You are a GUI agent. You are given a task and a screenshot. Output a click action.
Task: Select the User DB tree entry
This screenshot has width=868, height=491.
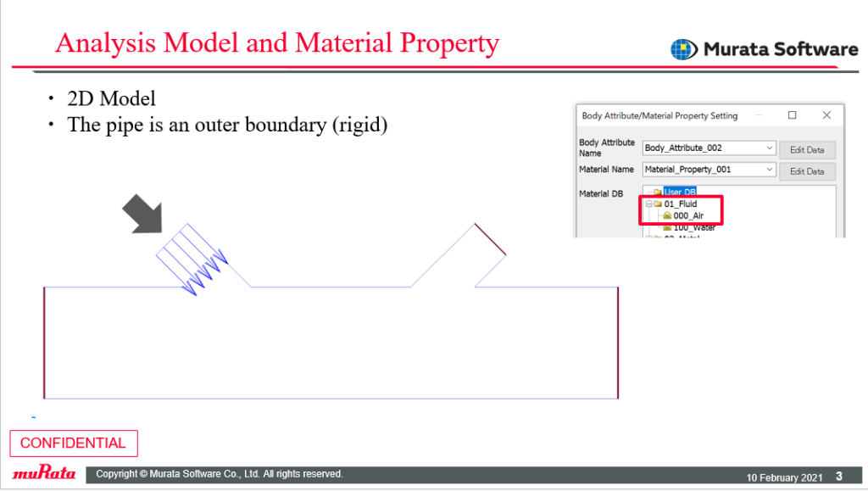[x=680, y=192]
